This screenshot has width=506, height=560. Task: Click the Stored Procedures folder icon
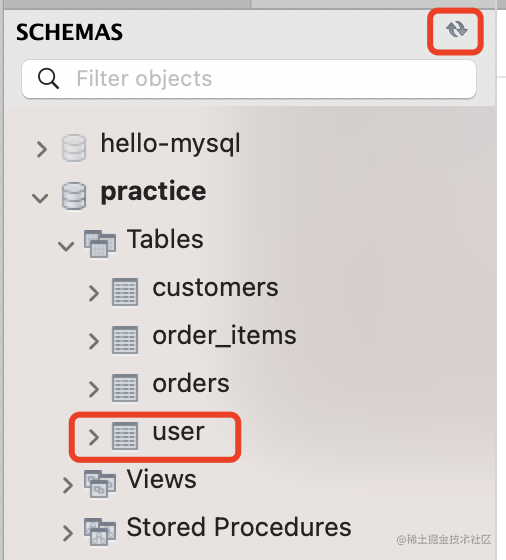point(100,532)
